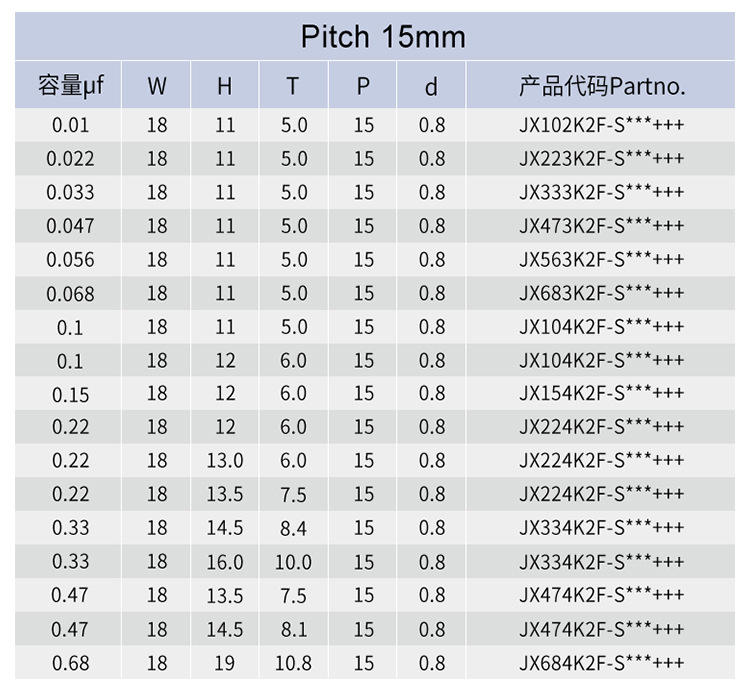Select the d column header

coord(431,86)
